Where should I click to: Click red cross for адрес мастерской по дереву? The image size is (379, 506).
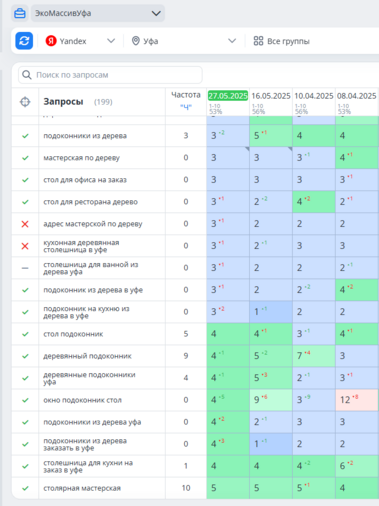click(x=25, y=224)
